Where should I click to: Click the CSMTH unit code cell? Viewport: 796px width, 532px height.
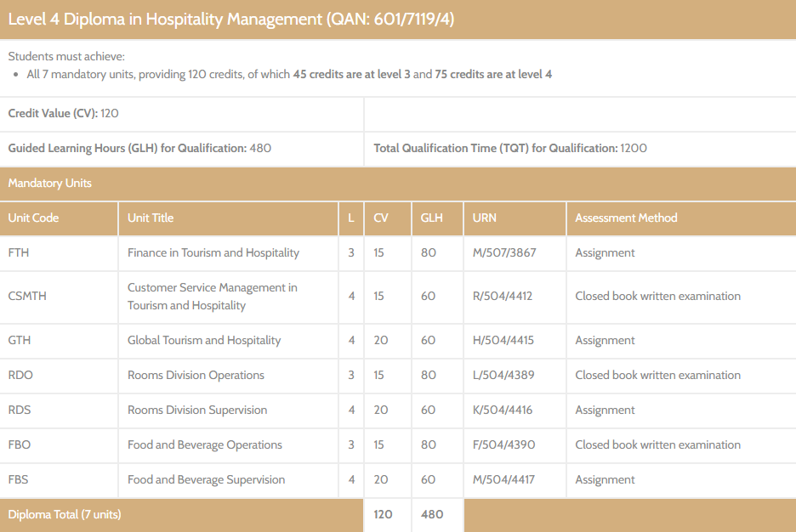tap(27, 297)
